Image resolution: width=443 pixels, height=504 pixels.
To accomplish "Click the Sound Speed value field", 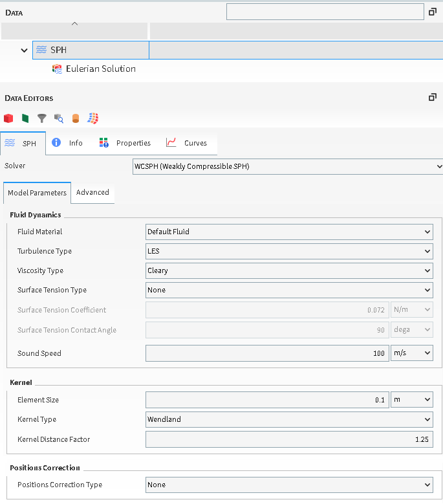I will (x=267, y=353).
